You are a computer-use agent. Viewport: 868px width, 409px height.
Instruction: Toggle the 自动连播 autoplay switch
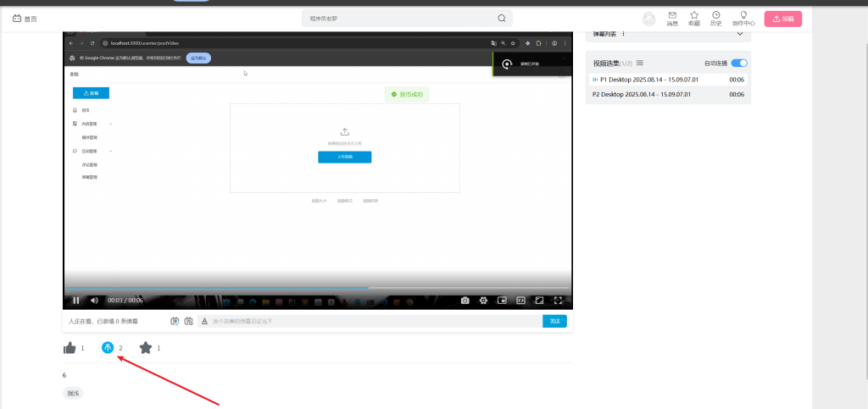(x=739, y=63)
